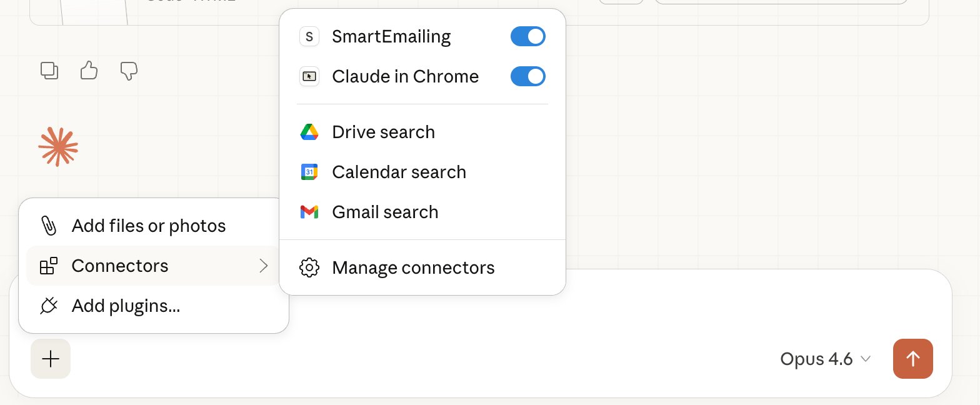
Task: Expand the Connectors submenu chevron
Action: pos(264,266)
